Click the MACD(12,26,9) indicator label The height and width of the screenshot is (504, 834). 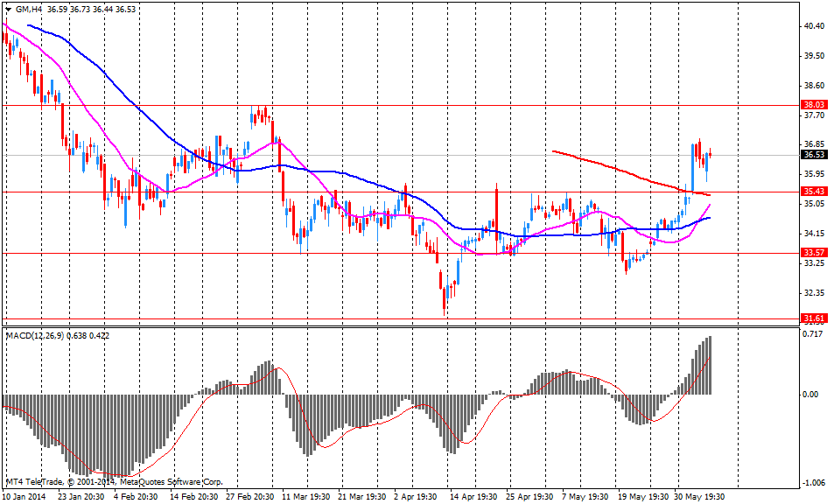pyautogui.click(x=39, y=335)
